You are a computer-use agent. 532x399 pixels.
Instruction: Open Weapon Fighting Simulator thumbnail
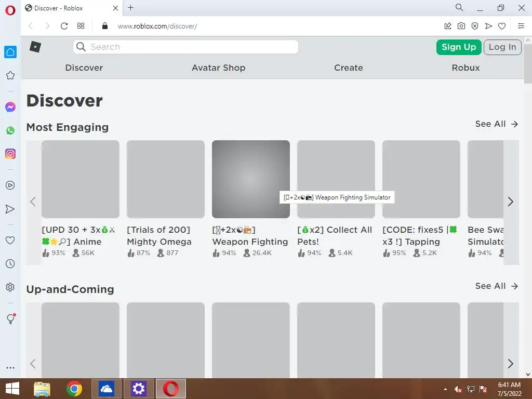pyautogui.click(x=251, y=179)
